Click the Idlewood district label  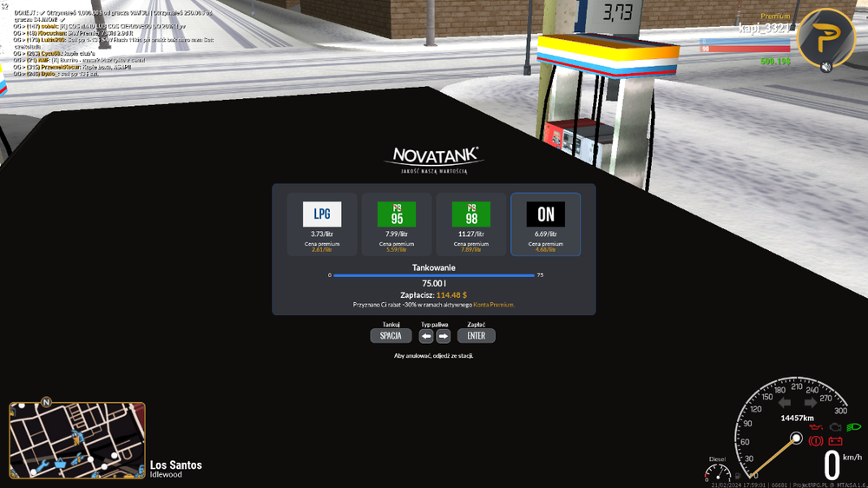tap(166, 475)
